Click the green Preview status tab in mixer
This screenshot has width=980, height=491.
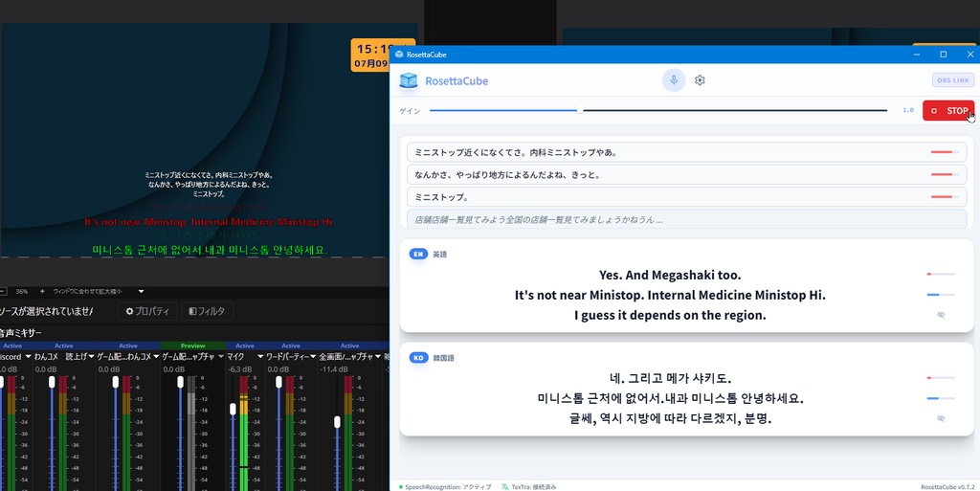point(193,346)
